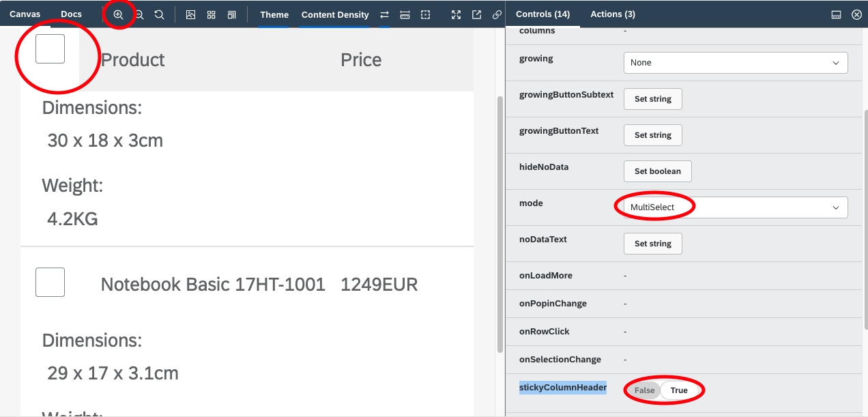Switch to the Docs tab
Image resolution: width=868 pixels, height=417 pixels.
point(71,13)
